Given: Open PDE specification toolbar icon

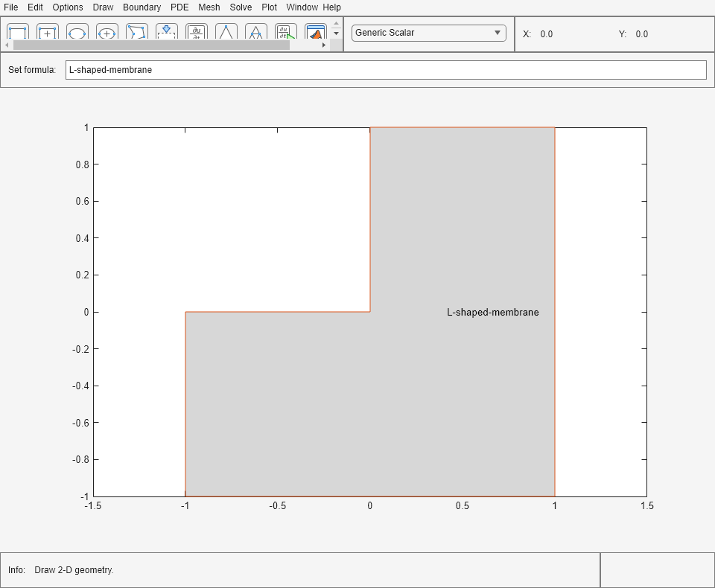Looking at the screenshot, I should pyautogui.click(x=197, y=32).
